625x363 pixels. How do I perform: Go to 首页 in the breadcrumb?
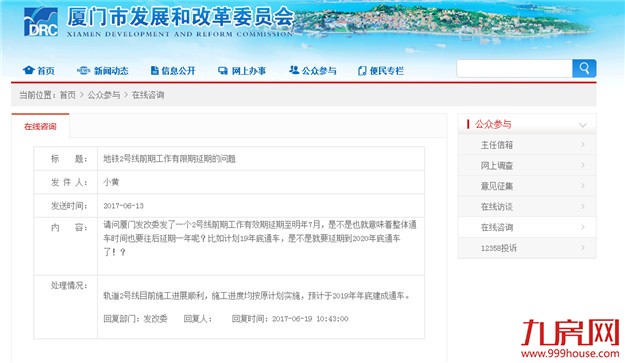(x=68, y=95)
